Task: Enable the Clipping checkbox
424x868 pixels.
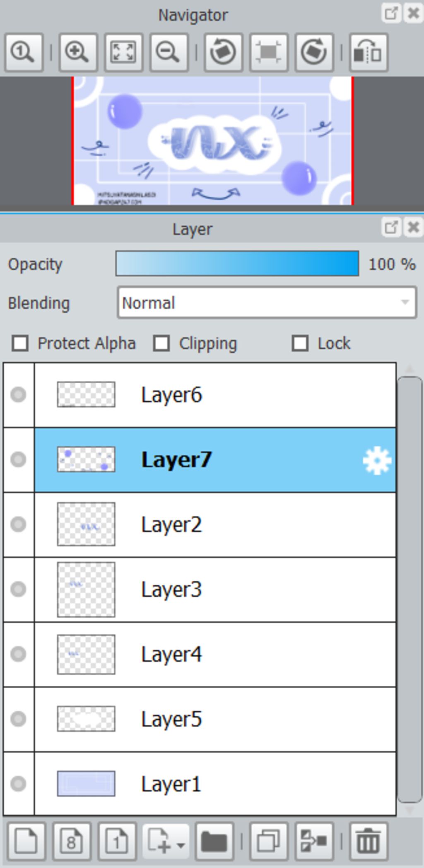Action: click(161, 343)
